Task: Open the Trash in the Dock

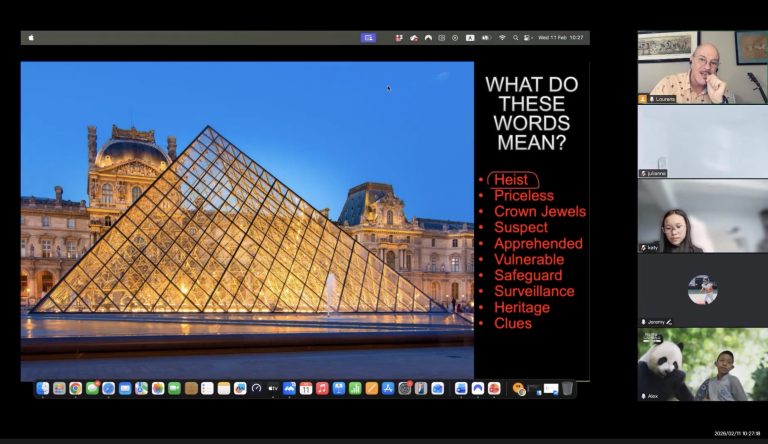Action: click(x=567, y=388)
